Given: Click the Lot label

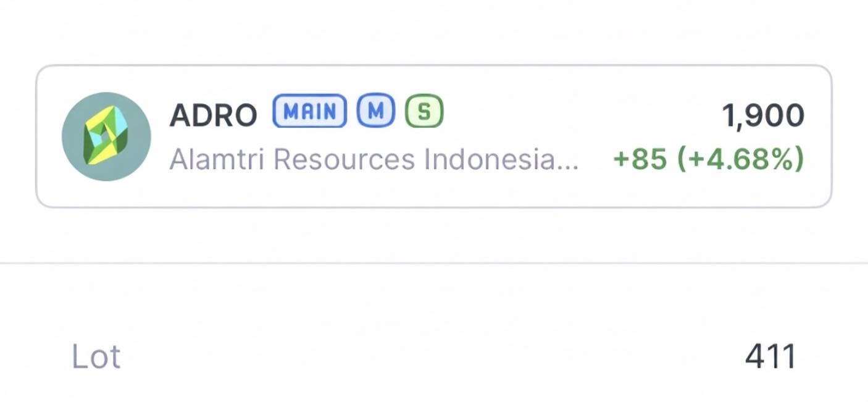Looking at the screenshot, I should point(96,357).
